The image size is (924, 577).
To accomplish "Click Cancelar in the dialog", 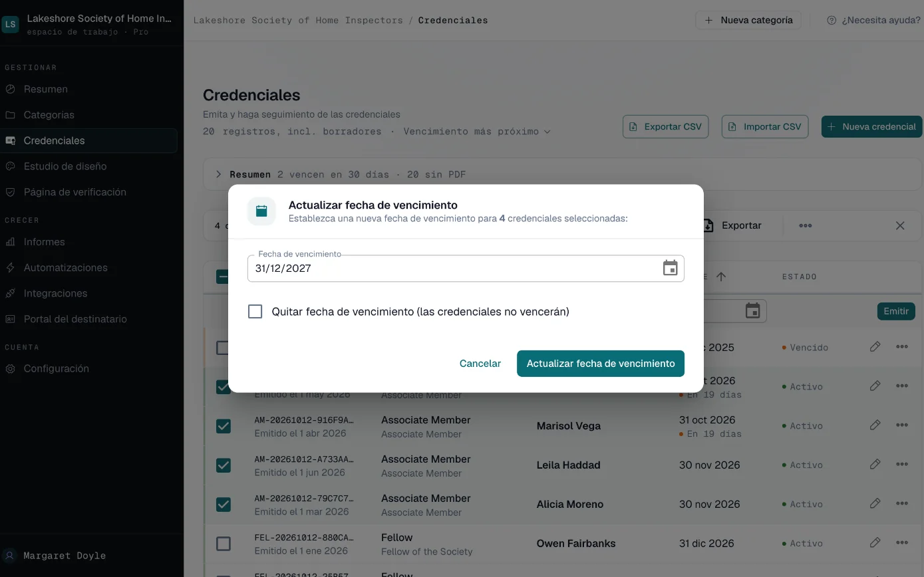I will [x=480, y=363].
